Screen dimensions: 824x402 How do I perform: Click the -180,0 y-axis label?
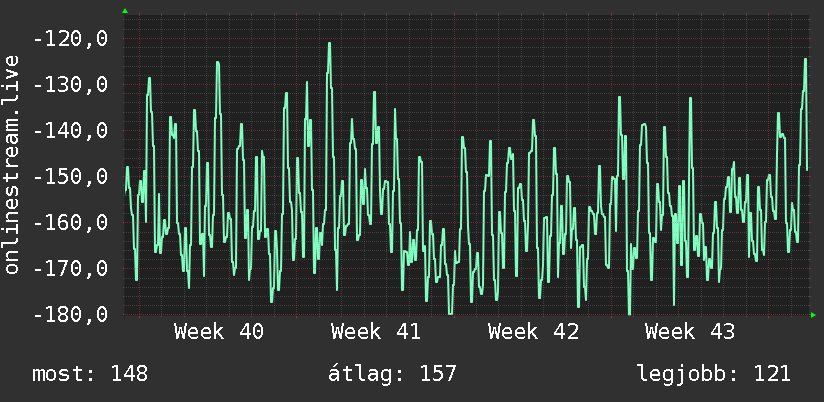tap(70, 315)
